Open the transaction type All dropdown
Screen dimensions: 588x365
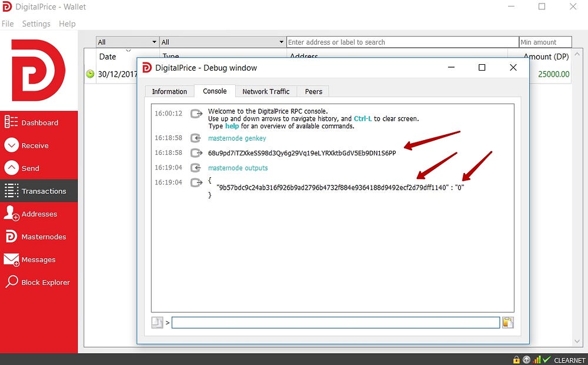tap(222, 42)
